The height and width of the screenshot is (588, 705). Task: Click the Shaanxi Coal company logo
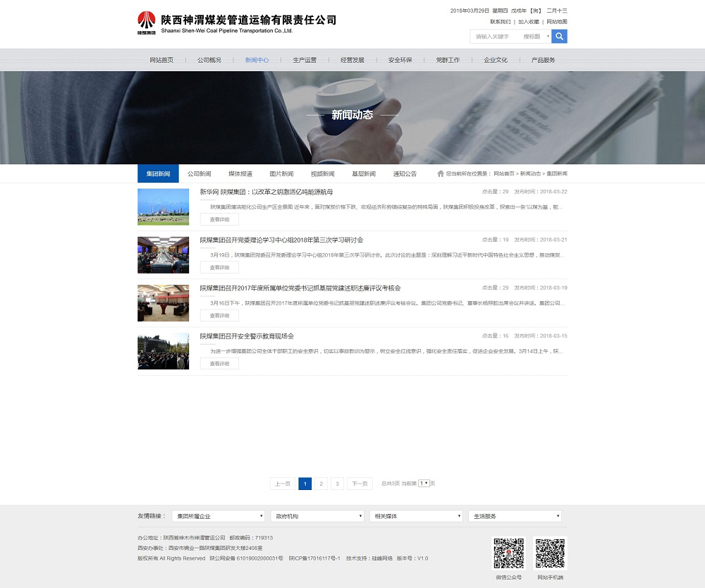147,23
